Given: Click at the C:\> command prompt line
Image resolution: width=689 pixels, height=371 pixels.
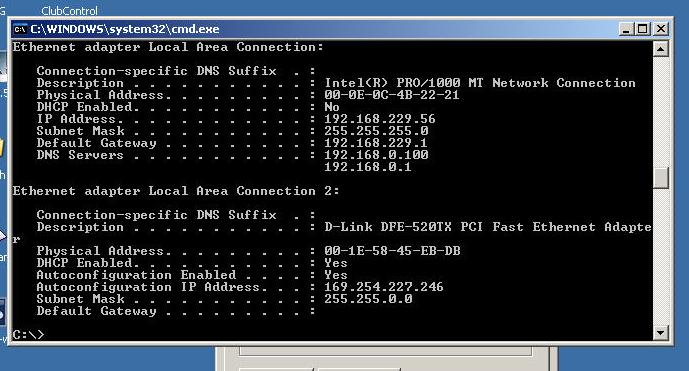Looking at the screenshot, I should [28, 335].
